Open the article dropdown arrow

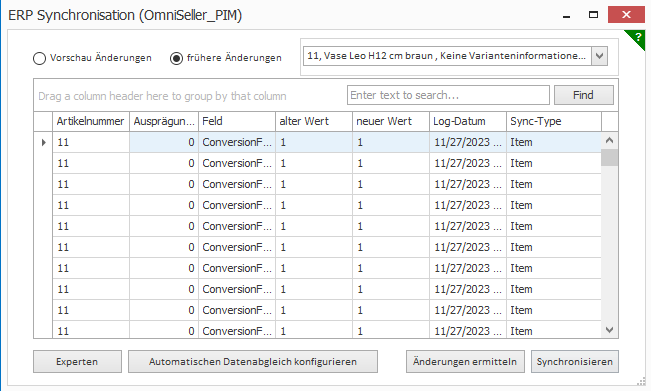(600, 56)
